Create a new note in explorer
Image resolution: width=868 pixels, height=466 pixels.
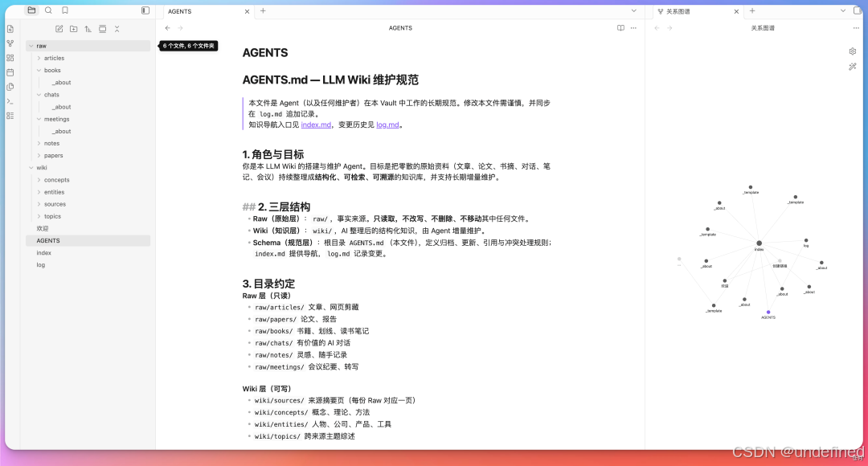coord(59,29)
